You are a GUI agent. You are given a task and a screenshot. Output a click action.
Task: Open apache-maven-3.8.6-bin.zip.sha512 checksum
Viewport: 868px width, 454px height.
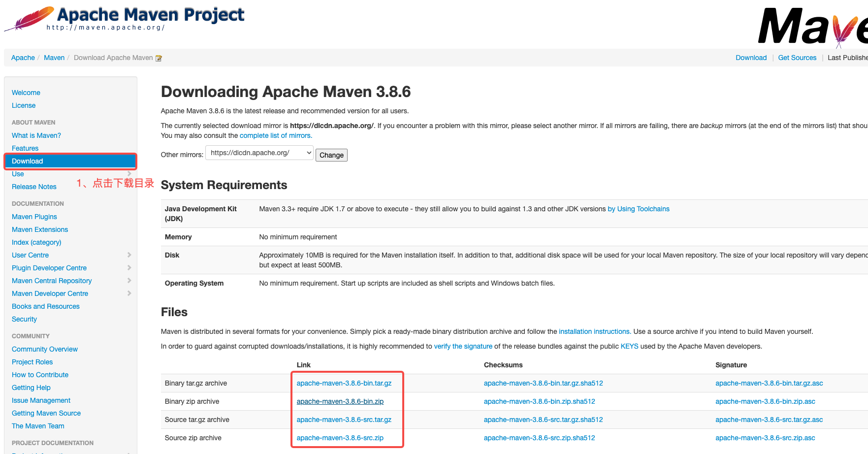coord(539,401)
